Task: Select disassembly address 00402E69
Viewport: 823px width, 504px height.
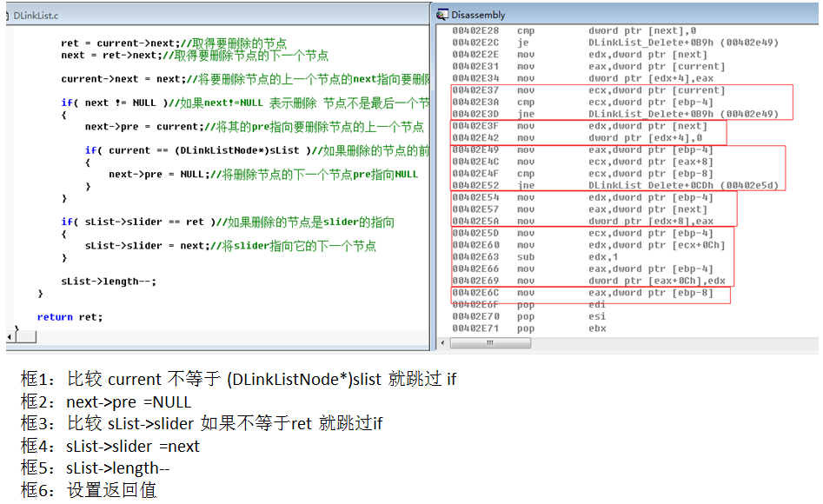Action: 475,281
